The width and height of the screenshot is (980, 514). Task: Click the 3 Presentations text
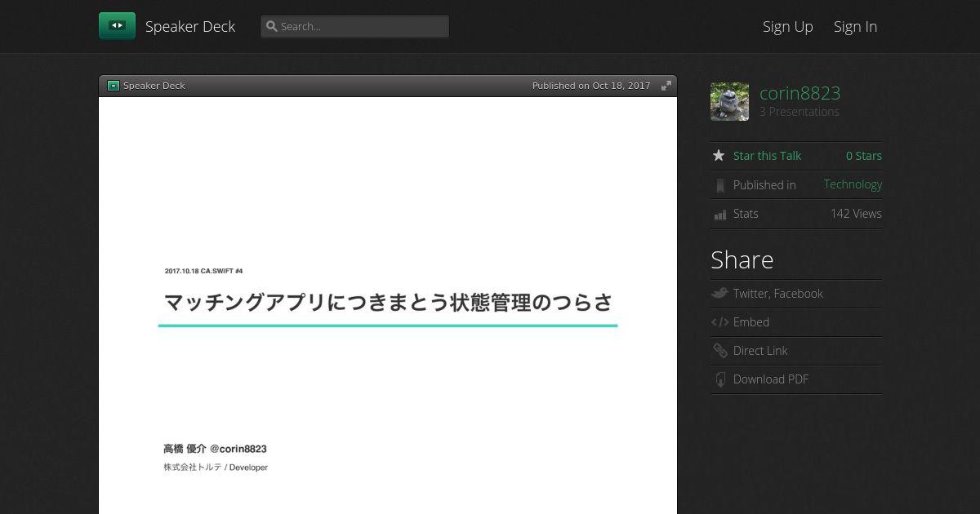tap(800, 112)
